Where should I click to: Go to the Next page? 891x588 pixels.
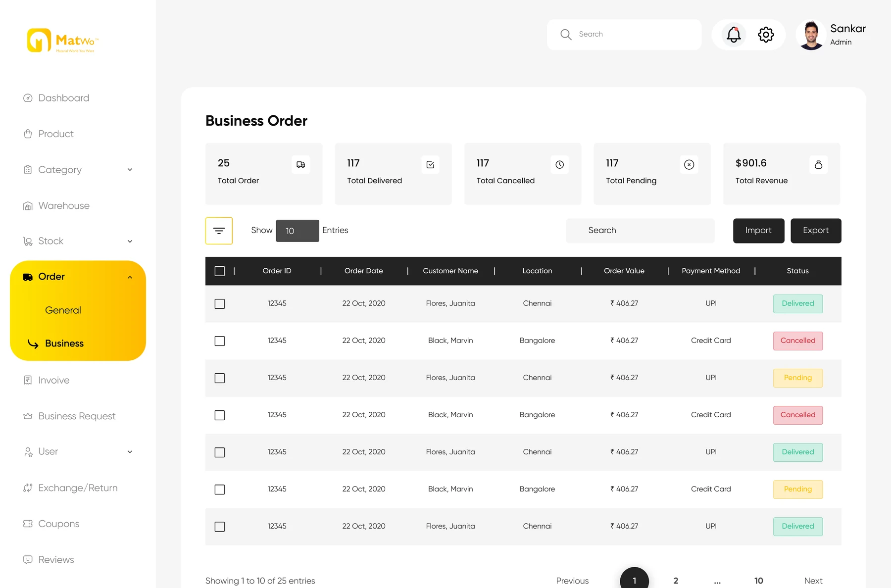coord(813,581)
